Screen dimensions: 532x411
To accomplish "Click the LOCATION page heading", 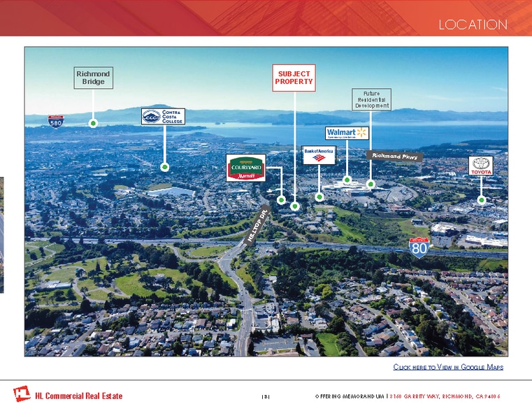I will pos(473,24).
